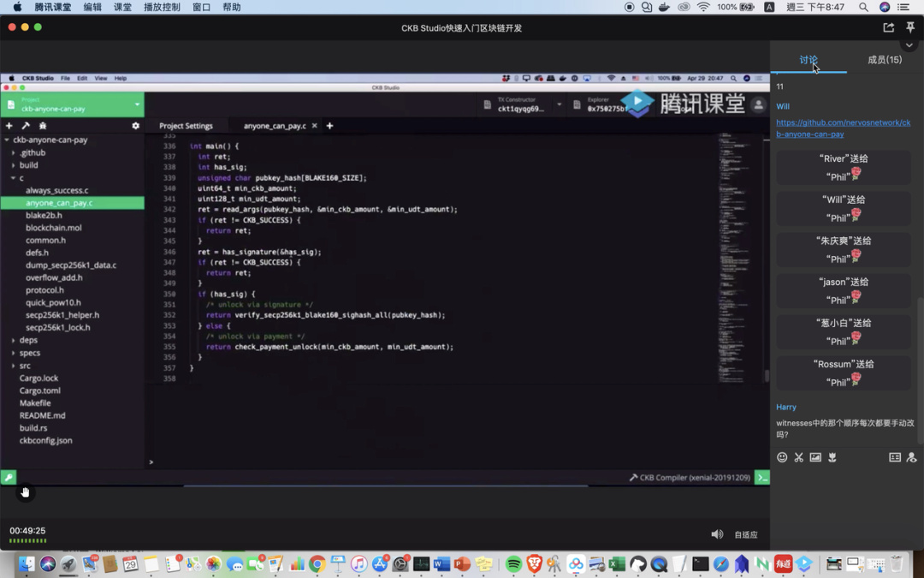Open the 窗口 menu
The width and height of the screenshot is (924, 578).
[202, 7]
